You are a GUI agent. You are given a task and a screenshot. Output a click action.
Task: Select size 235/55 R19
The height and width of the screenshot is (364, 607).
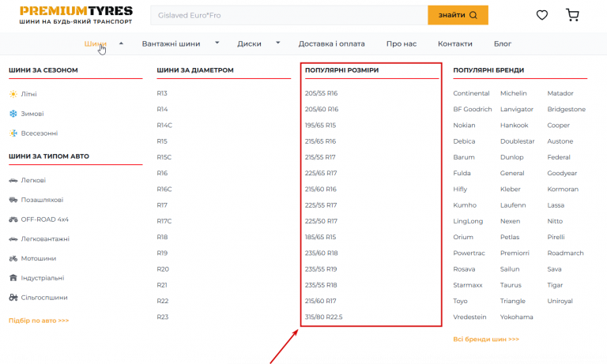(321, 269)
